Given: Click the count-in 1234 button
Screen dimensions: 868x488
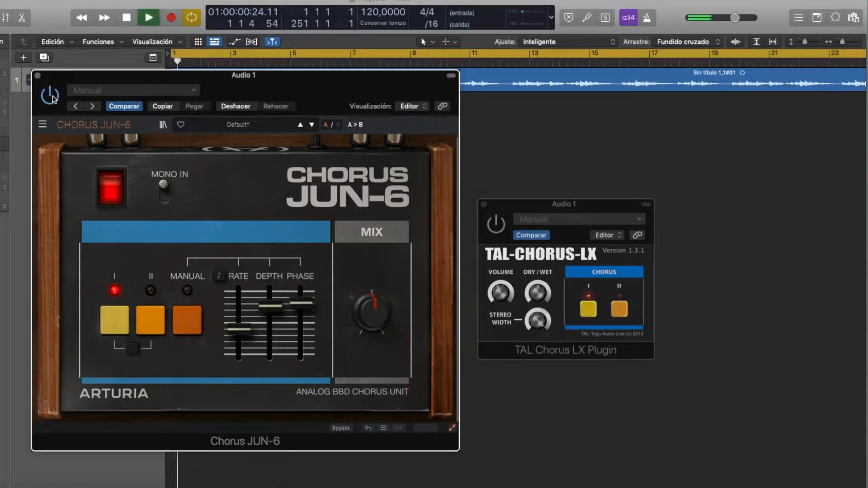Looking at the screenshot, I should [x=628, y=17].
